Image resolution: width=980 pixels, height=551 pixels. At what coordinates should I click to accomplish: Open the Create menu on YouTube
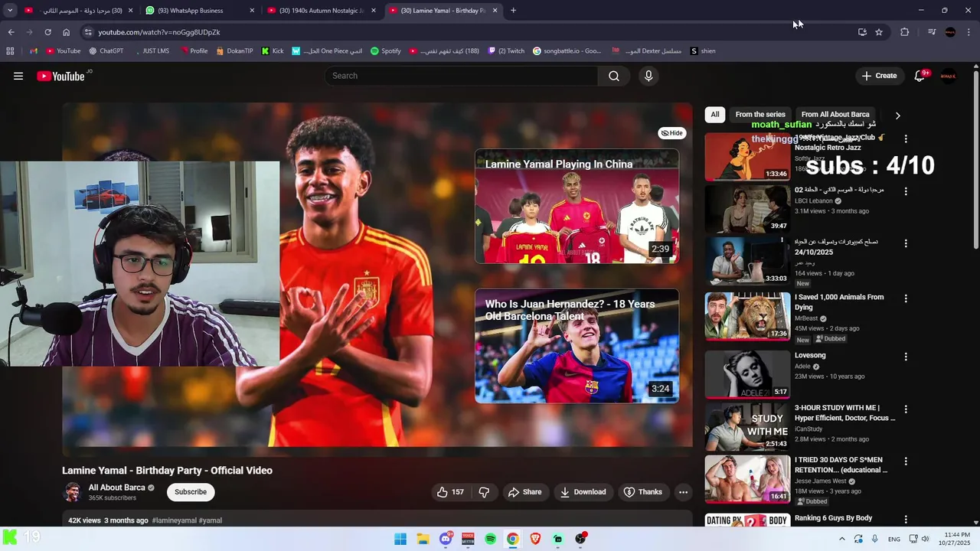879,76
